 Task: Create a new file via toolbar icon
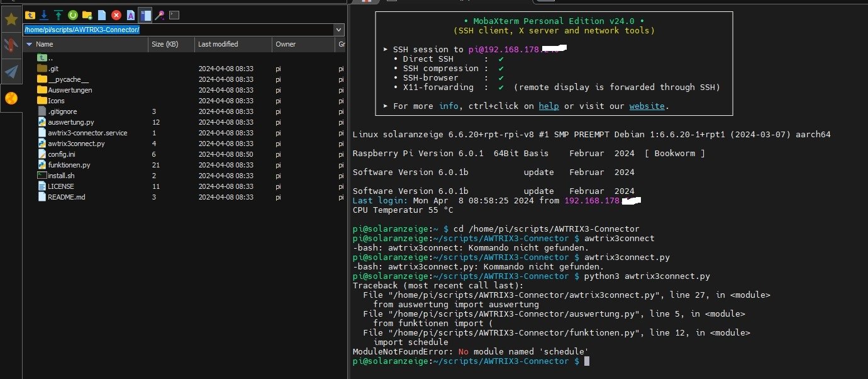(102, 14)
